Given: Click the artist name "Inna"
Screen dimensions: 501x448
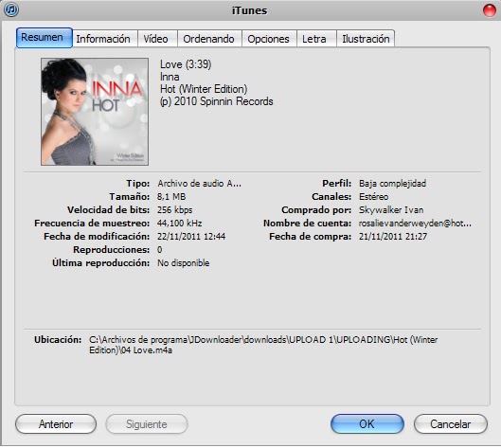Looking at the screenshot, I should tap(170, 77).
